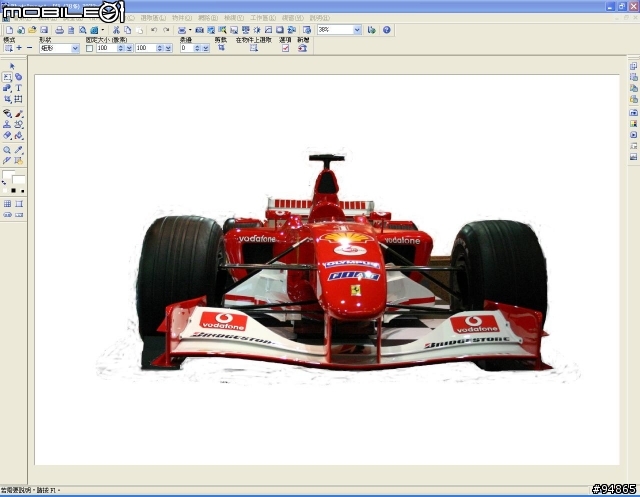Open dropdown beside first 100 width field
The width and height of the screenshot is (640, 497).
point(129,48)
